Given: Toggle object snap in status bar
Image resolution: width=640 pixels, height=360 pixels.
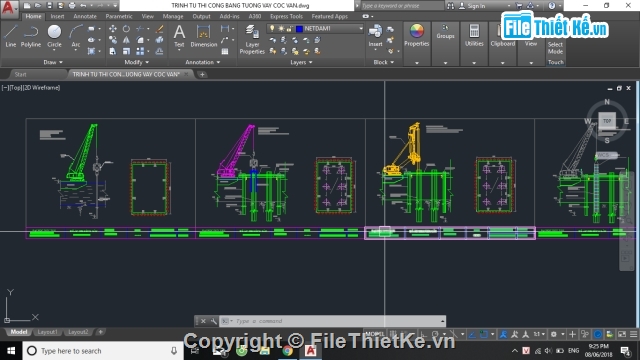Looking at the screenshot, I should [484, 334].
